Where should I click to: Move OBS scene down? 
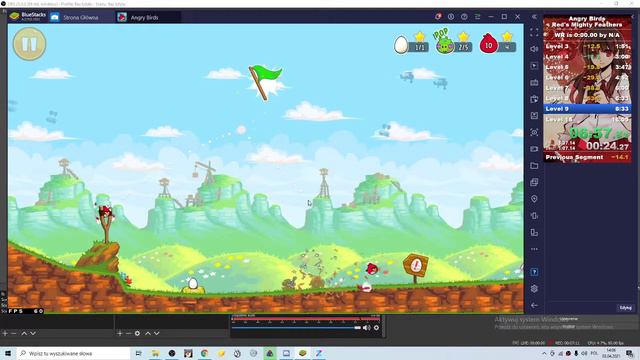[33, 333]
